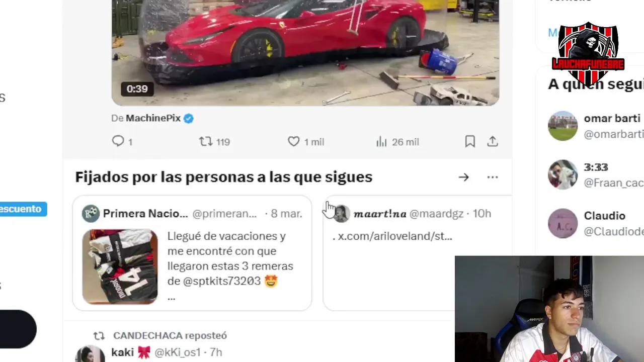The width and height of the screenshot is (644, 362).
Task: Open MachinePix profile link
Action: point(153,118)
